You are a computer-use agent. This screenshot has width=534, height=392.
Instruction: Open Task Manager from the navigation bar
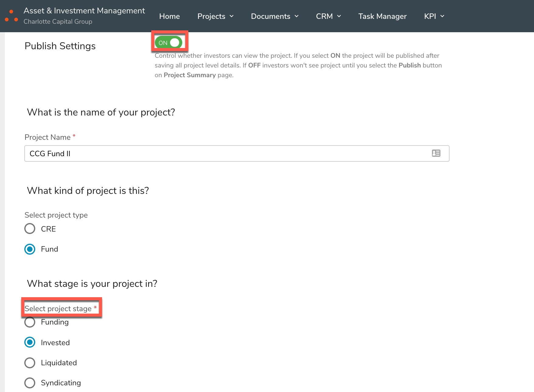tap(382, 16)
